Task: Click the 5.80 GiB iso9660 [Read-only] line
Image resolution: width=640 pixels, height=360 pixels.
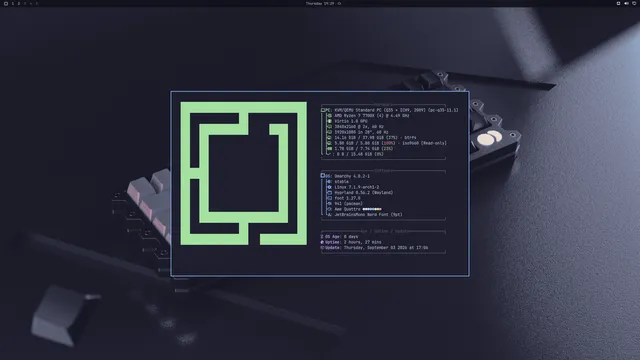Action: [390, 143]
